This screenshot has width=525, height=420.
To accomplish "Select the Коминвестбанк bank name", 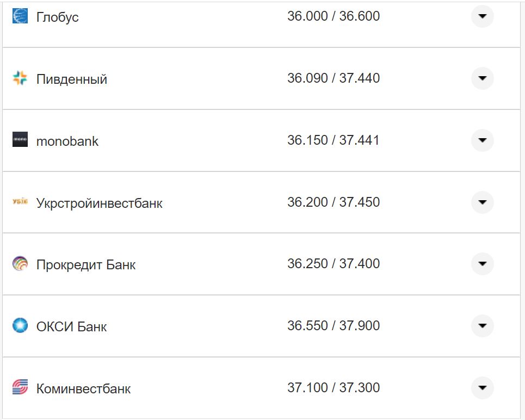I will (x=83, y=389).
